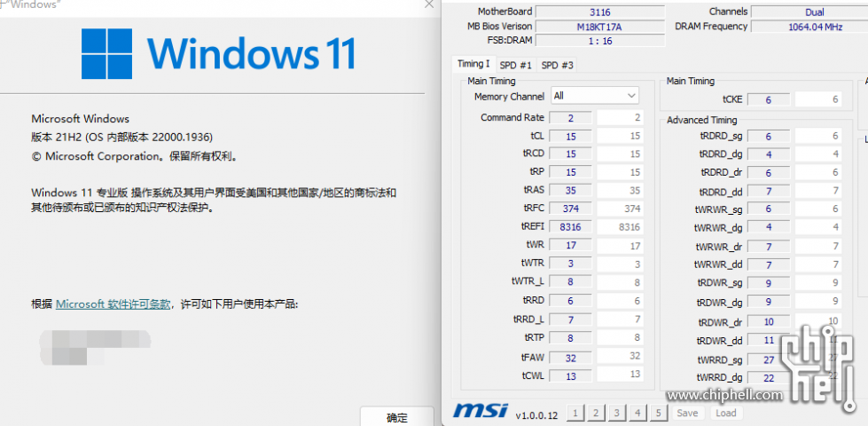This screenshot has width=868, height=426.
Task: Click the white tRDRD_dr input box
Action: pos(818,173)
